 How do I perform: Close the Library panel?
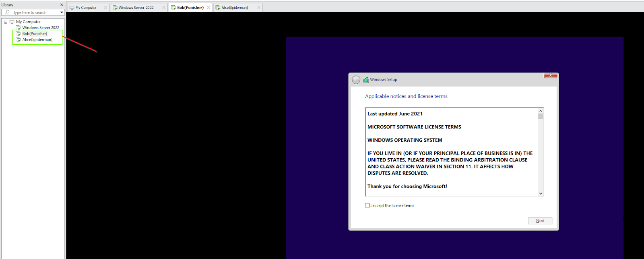[62, 5]
